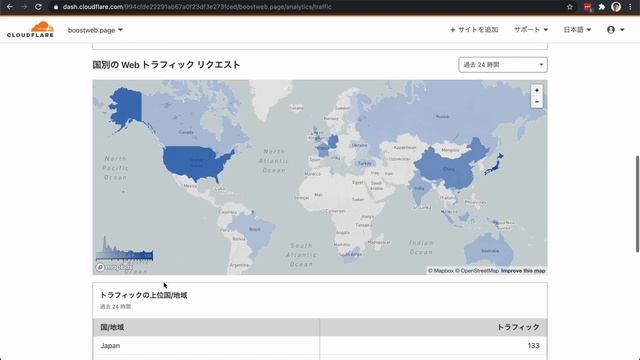640x360 pixels.
Task: Zoom out the map with minus button
Action: 537,102
